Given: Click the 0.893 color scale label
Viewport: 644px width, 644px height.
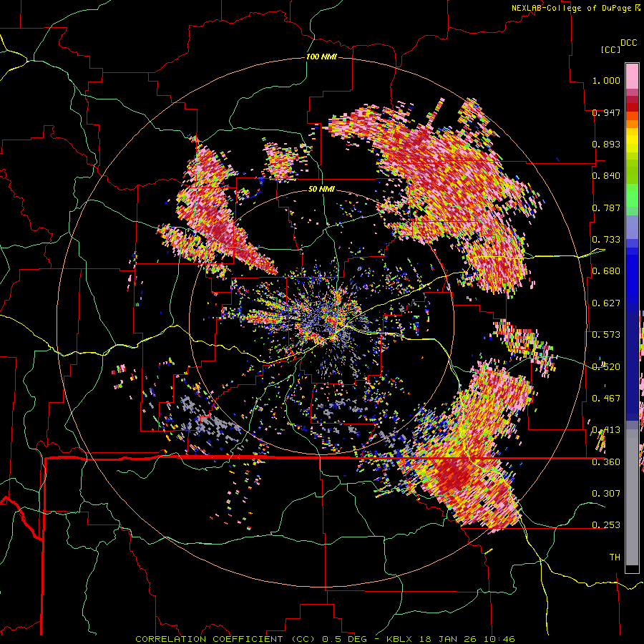Looking at the screenshot, I should pyautogui.click(x=606, y=144).
